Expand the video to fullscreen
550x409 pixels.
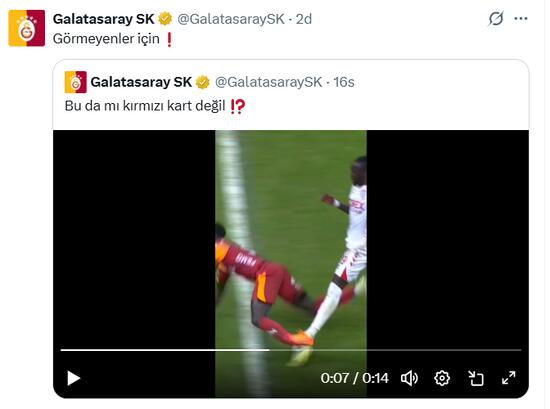coord(509,378)
